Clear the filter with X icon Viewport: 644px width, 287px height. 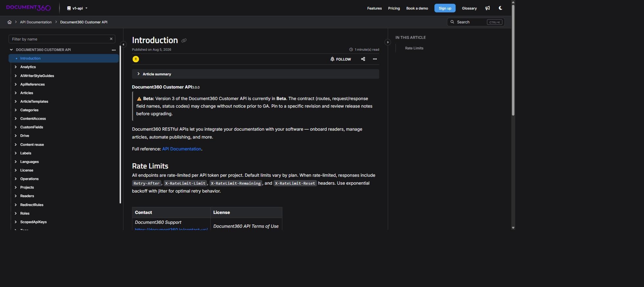coord(111,39)
